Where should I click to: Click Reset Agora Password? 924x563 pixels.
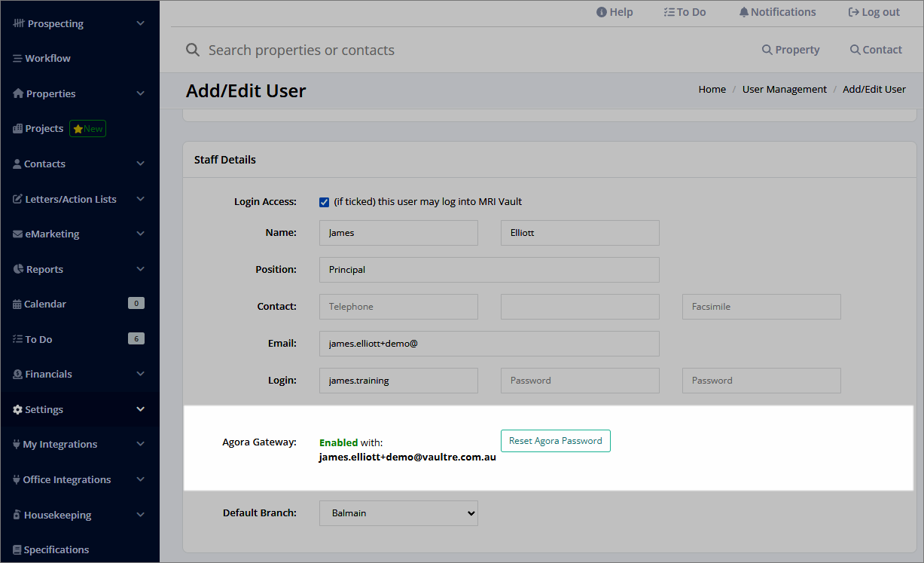(x=555, y=441)
